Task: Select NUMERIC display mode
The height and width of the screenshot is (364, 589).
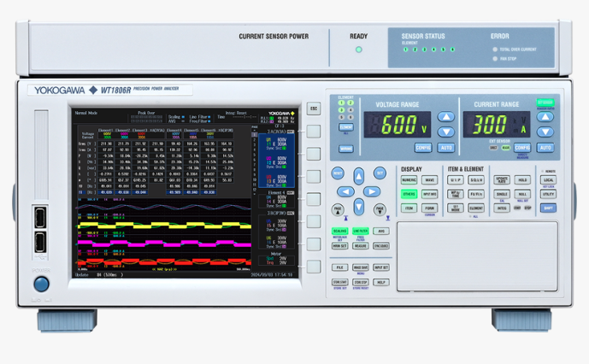Action: [x=409, y=180]
